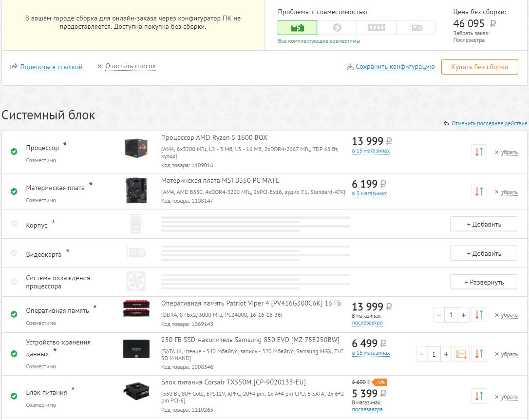Open SSD availability in 15 stores

[371, 353]
